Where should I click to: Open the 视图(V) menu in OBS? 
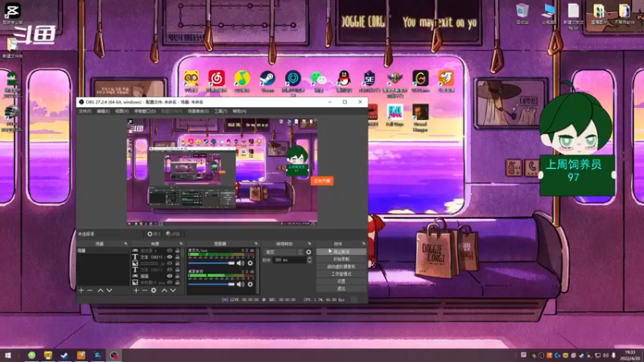122,111
